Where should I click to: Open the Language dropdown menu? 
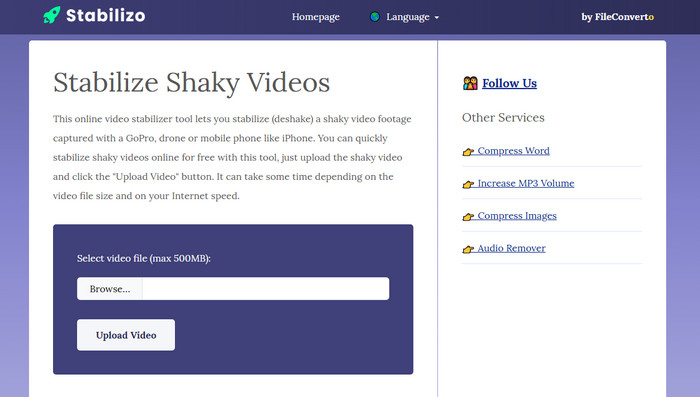(x=404, y=17)
